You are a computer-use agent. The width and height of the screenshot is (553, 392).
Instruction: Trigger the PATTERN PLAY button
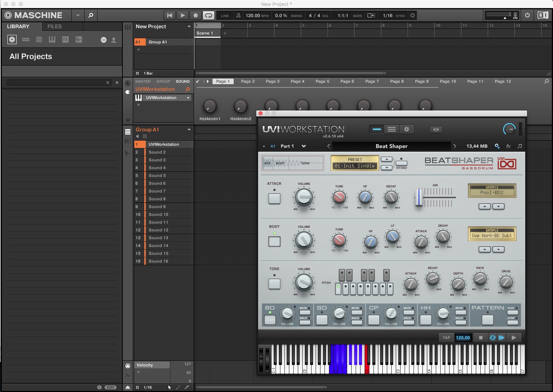pyautogui.click(x=512, y=313)
